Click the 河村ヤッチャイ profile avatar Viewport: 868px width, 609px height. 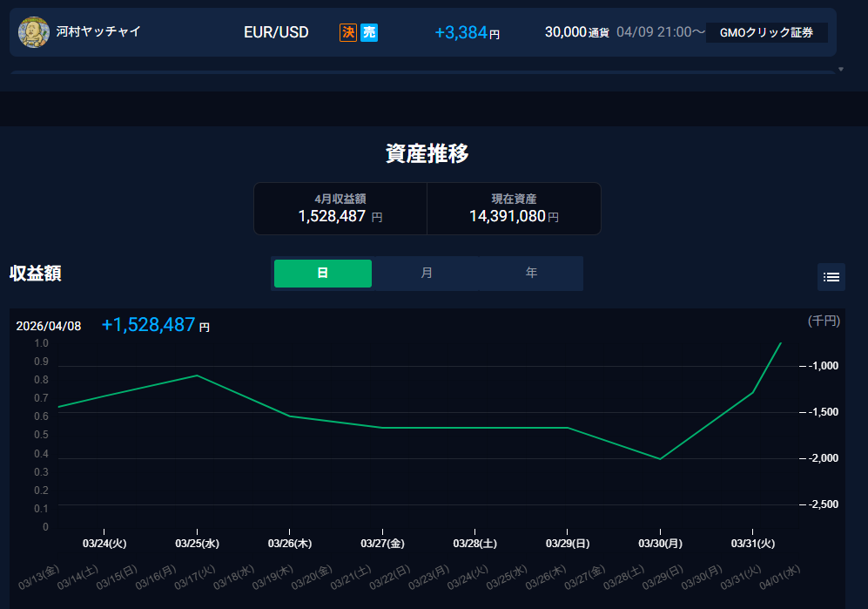click(34, 32)
